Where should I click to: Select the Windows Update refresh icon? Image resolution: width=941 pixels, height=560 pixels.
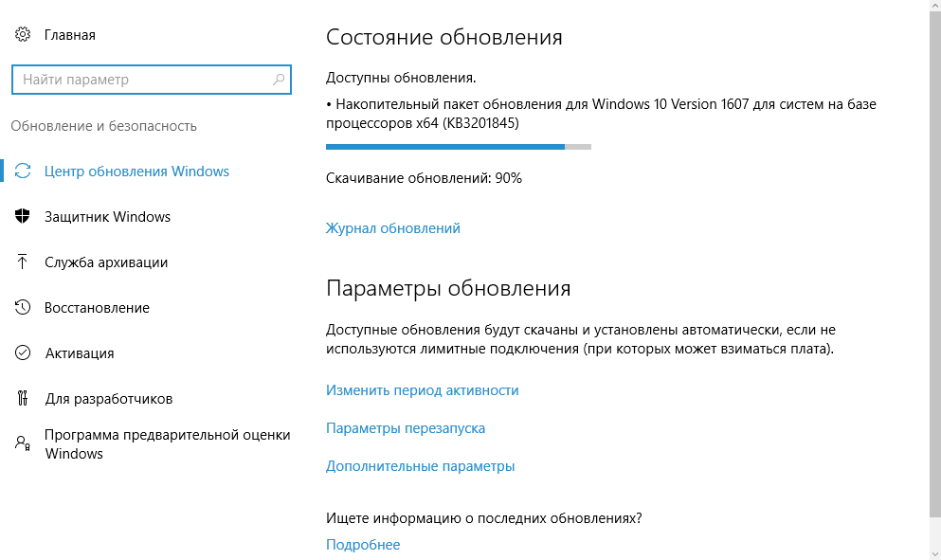click(23, 172)
